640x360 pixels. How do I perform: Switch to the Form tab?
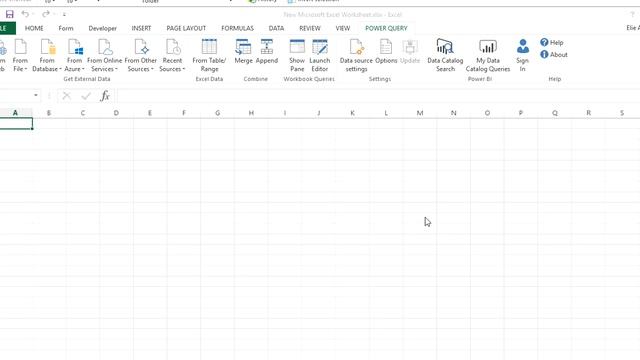pyautogui.click(x=66, y=28)
